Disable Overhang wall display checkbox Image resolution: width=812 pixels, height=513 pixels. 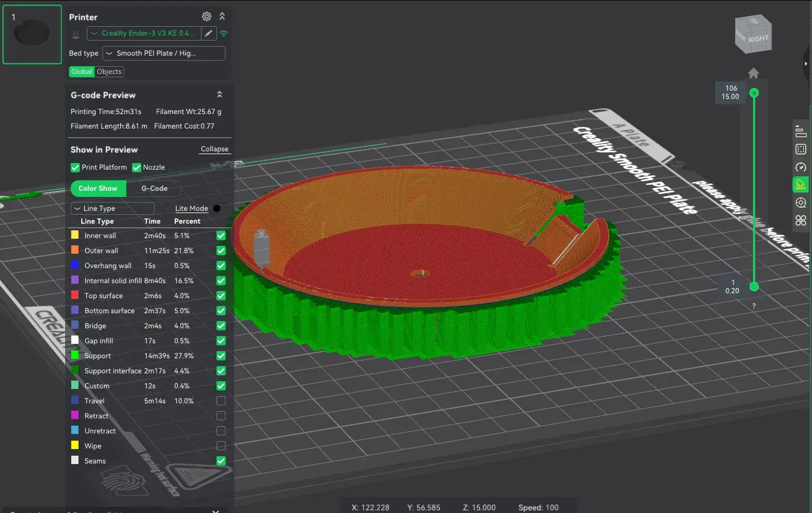221,265
